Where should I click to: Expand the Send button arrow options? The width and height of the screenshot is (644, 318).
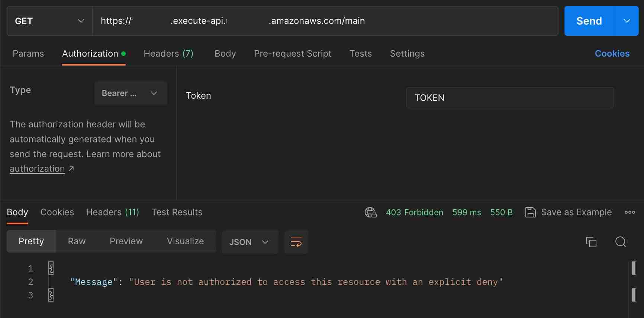coord(627,21)
